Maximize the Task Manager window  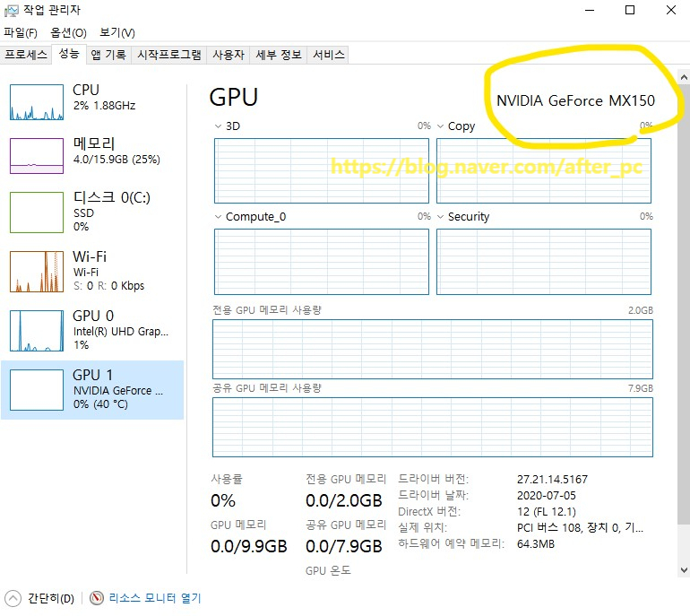click(630, 11)
